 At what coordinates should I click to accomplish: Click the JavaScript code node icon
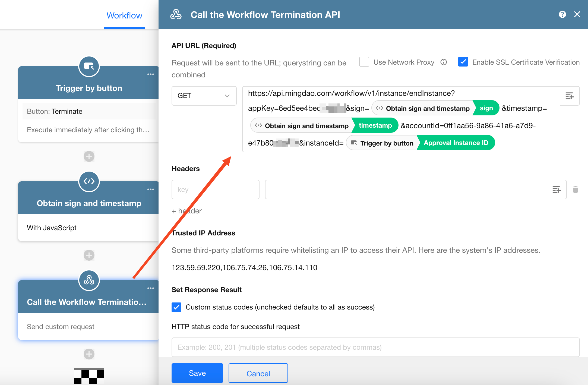pyautogui.click(x=89, y=181)
